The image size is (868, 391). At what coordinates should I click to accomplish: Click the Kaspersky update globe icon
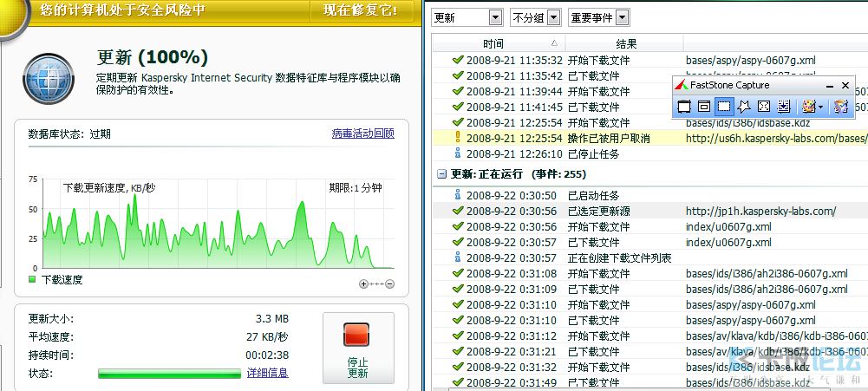coord(48,79)
